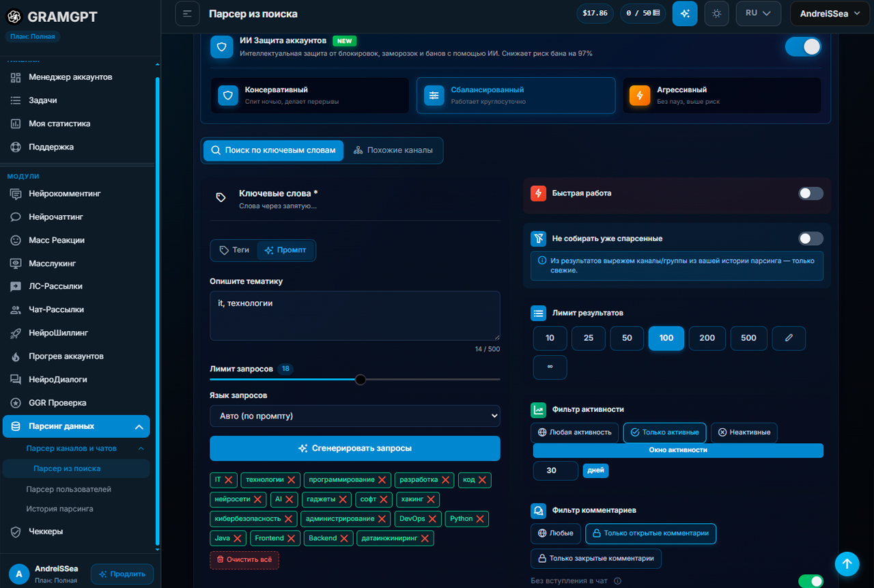Select the Агрессивный protection mode
874x588 pixels.
pos(722,95)
